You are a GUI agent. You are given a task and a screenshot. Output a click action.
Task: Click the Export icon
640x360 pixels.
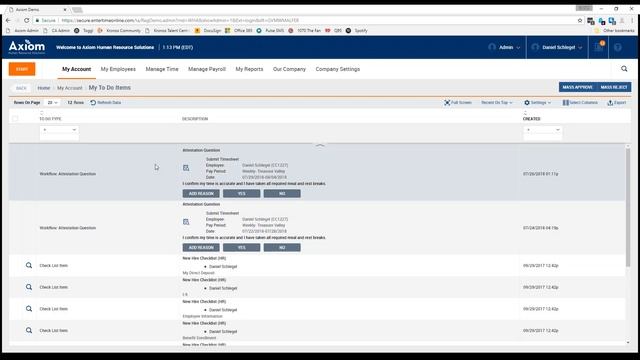click(610, 102)
